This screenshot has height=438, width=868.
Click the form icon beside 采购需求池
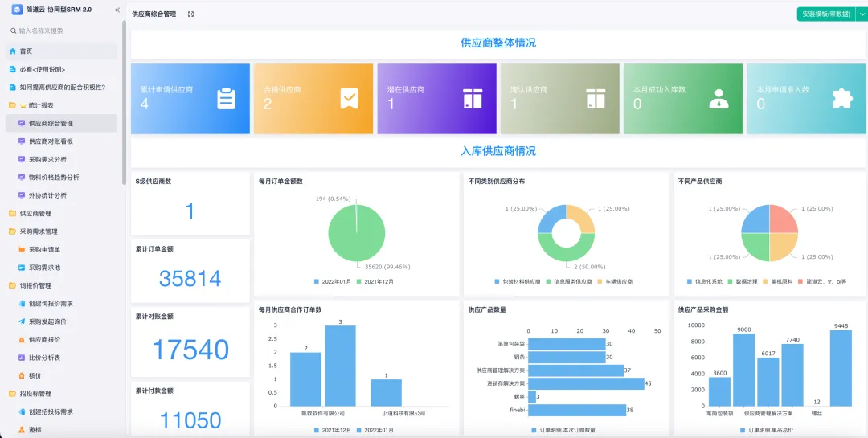pos(22,268)
